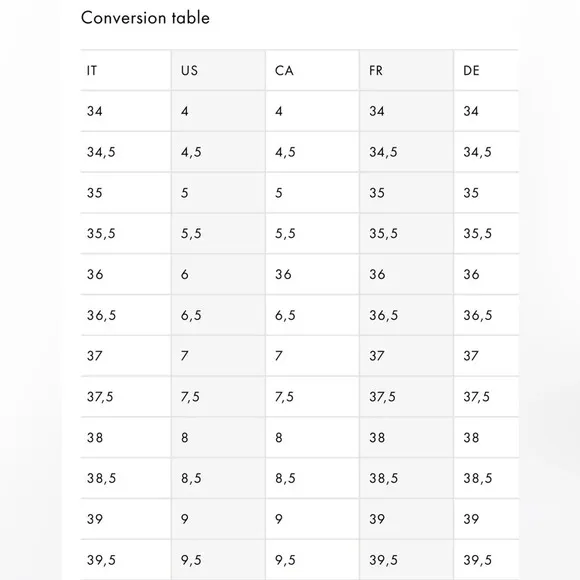Viewport: 580px width, 580px height.
Task: Click IT size 38,5 cell
Action: (x=126, y=478)
